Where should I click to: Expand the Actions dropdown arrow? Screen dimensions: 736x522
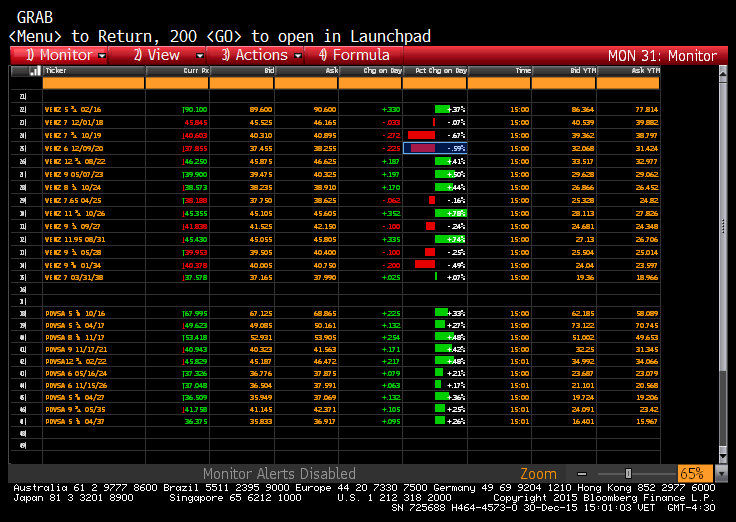click(x=298, y=56)
